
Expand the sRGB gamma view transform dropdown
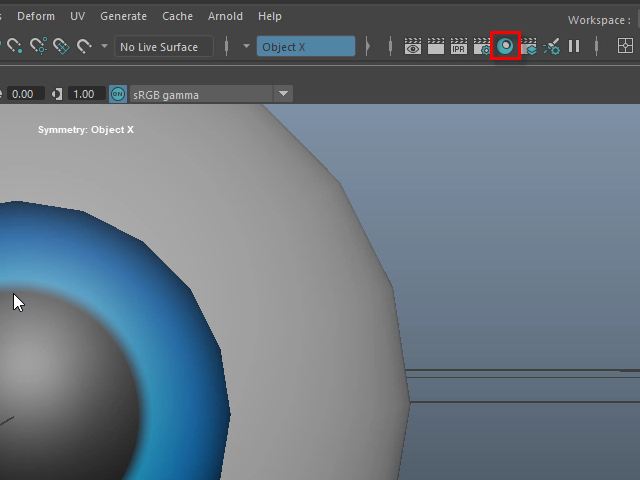click(x=283, y=94)
